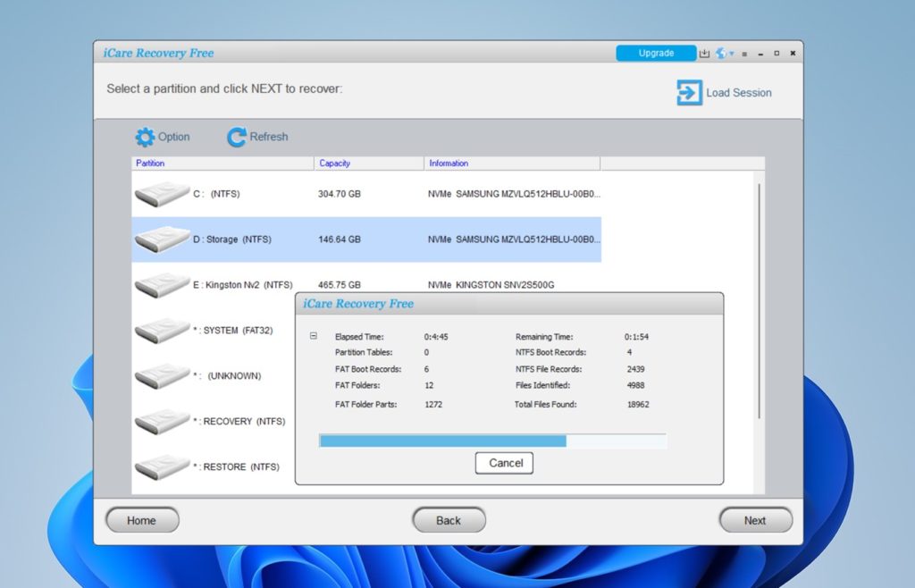Click the C: drive icon
This screenshot has height=588, width=915.
[162, 193]
